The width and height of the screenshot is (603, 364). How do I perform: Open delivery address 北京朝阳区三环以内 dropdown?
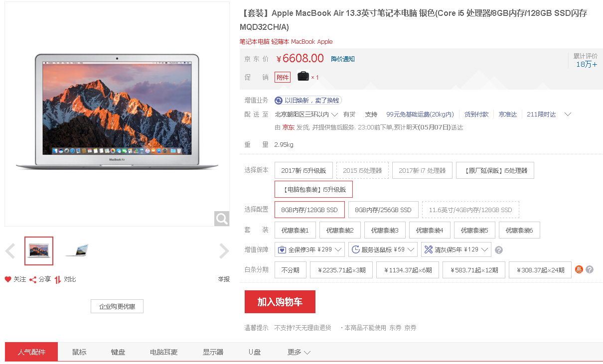click(306, 115)
